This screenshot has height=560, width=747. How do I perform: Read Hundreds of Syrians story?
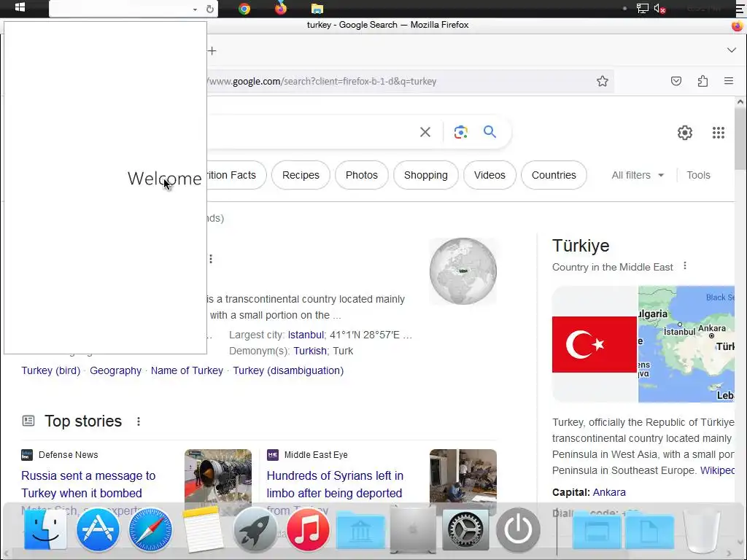335,484
